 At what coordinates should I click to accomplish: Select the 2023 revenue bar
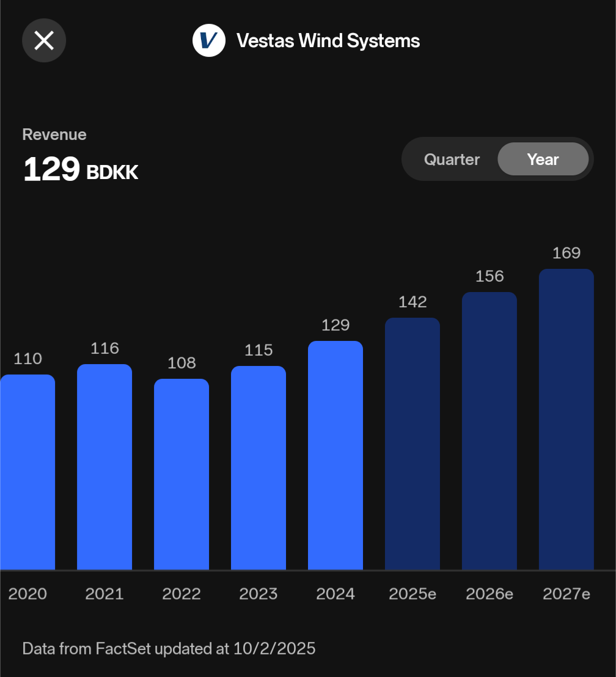coord(258,468)
